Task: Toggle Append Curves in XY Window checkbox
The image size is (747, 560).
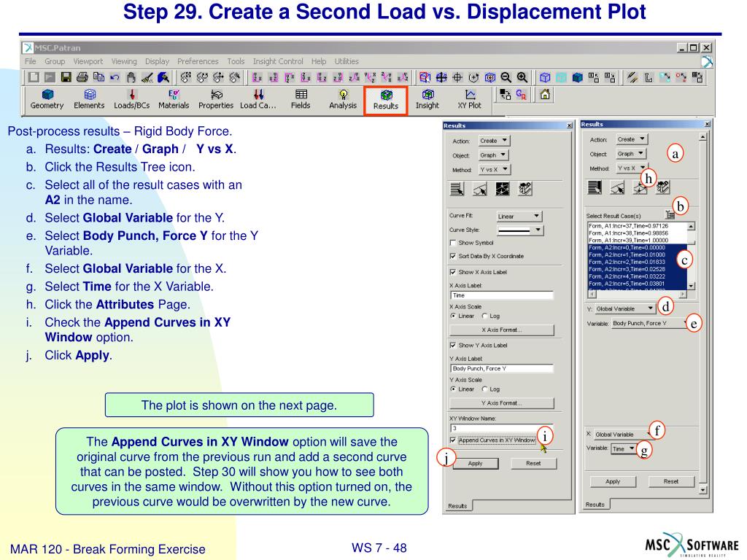Action: [x=453, y=440]
